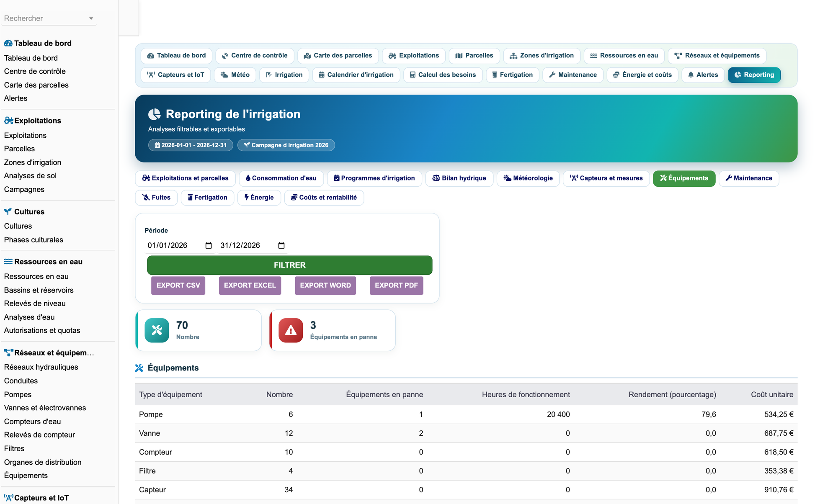This screenshot has width=815, height=504.
Task: Export the report as PDF
Action: click(396, 285)
